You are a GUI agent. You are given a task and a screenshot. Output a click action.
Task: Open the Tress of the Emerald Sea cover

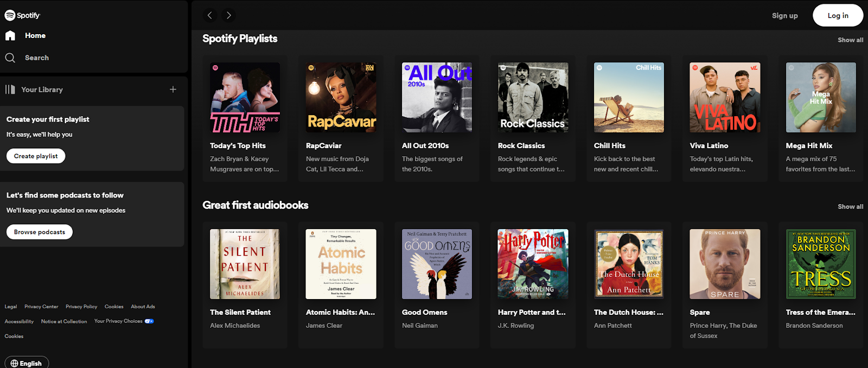point(821,264)
